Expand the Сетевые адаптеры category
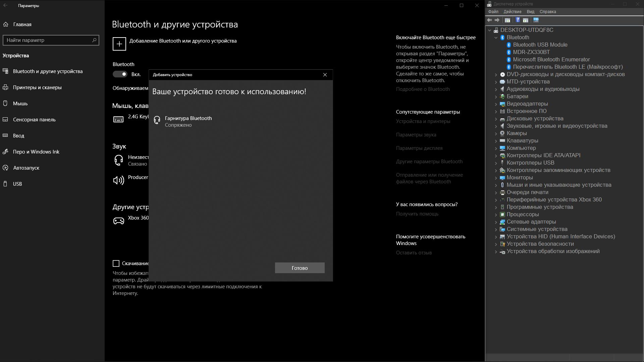644x362 pixels. click(x=496, y=222)
